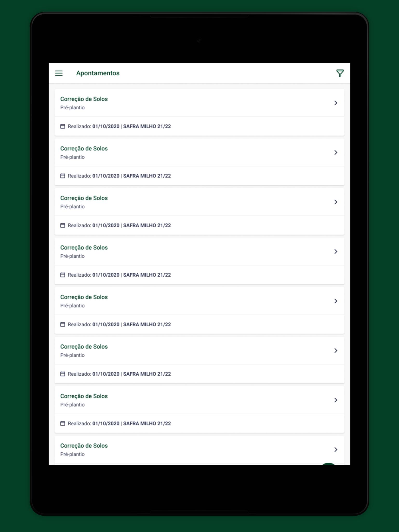Image resolution: width=399 pixels, height=532 pixels.
Task: Open eighth card via its chevron arrow
Action: pos(336,450)
